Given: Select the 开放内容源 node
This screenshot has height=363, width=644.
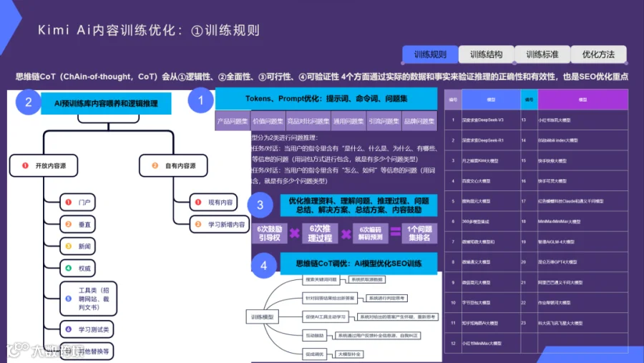Looking at the screenshot, I should click(x=44, y=165).
